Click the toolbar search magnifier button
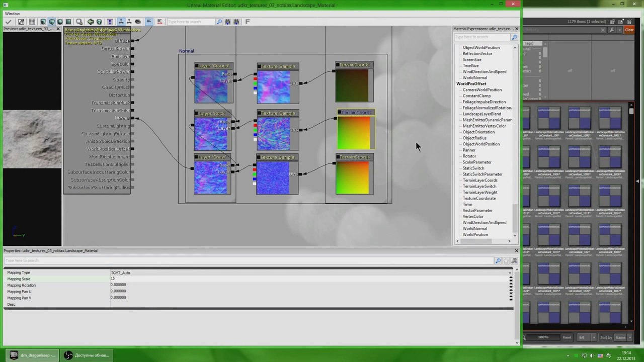This screenshot has width=644, height=362. click(219, 22)
